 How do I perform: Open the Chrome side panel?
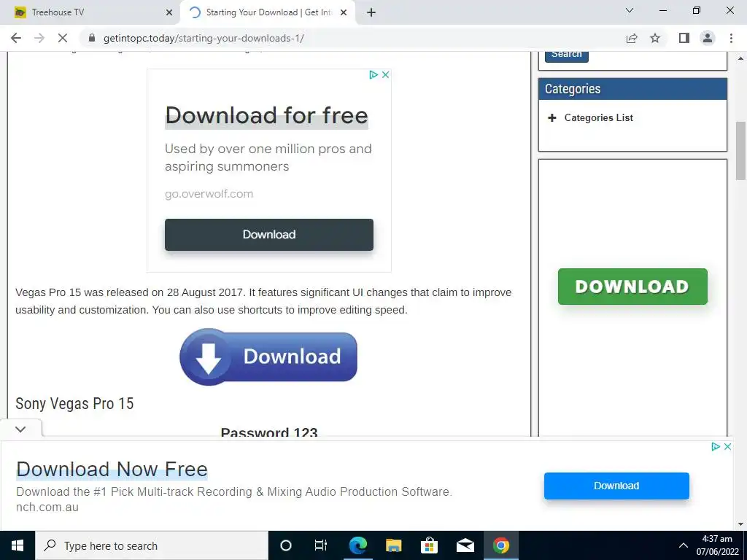[684, 38]
